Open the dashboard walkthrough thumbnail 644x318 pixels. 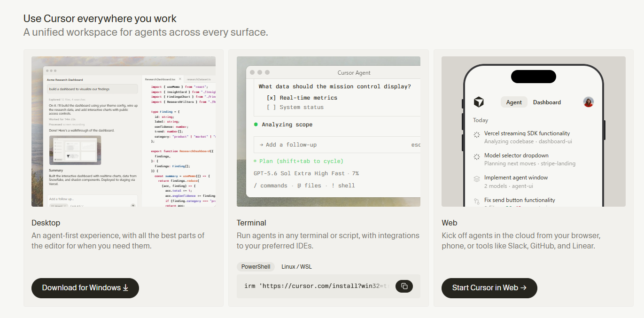pos(75,150)
